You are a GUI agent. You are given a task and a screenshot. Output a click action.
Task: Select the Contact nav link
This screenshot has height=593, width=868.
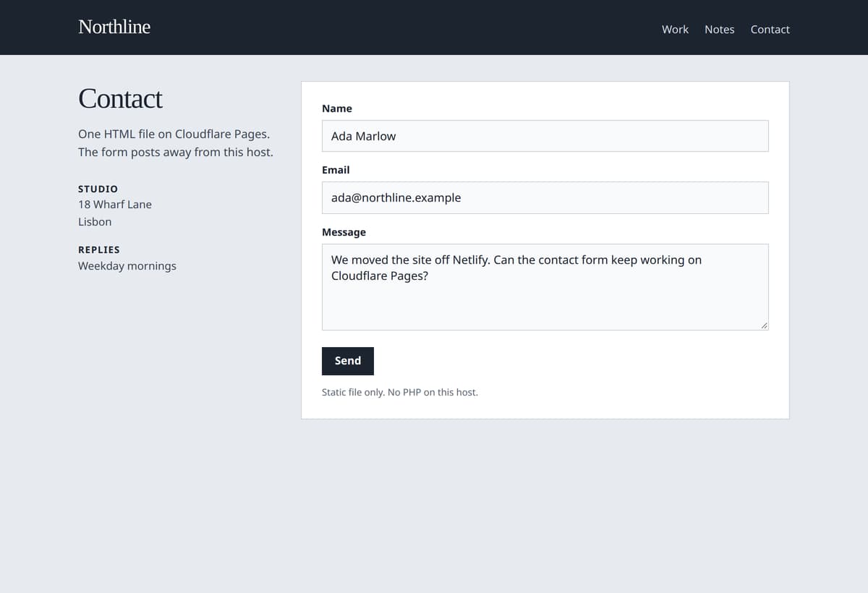tap(770, 30)
